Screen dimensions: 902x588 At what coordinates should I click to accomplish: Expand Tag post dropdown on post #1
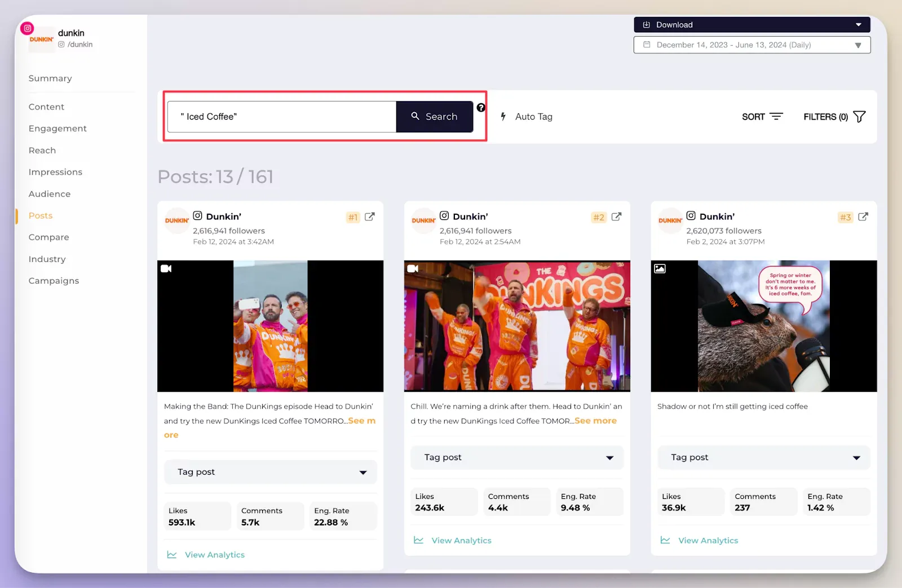pyautogui.click(x=270, y=472)
